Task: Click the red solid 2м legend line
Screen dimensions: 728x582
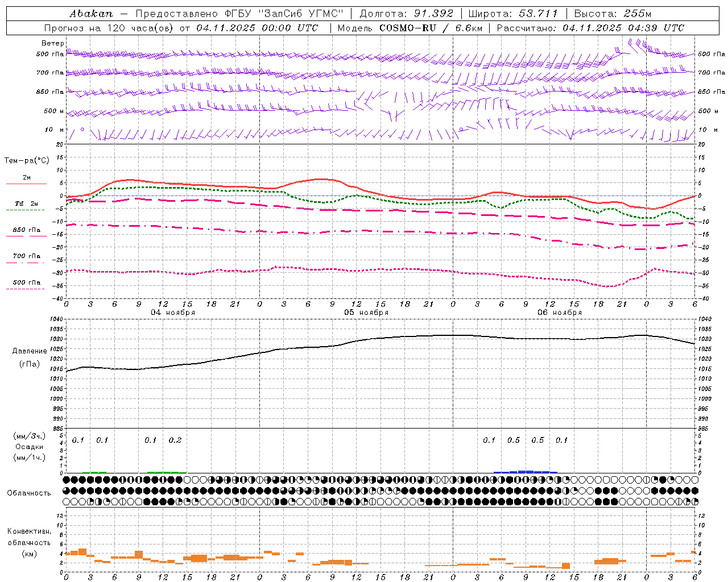Action: tap(26, 184)
